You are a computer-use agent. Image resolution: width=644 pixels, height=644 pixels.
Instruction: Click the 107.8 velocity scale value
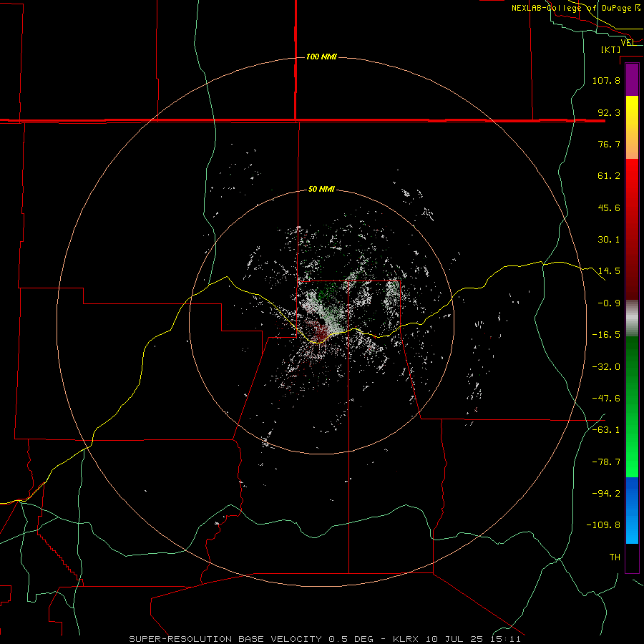tap(606, 80)
